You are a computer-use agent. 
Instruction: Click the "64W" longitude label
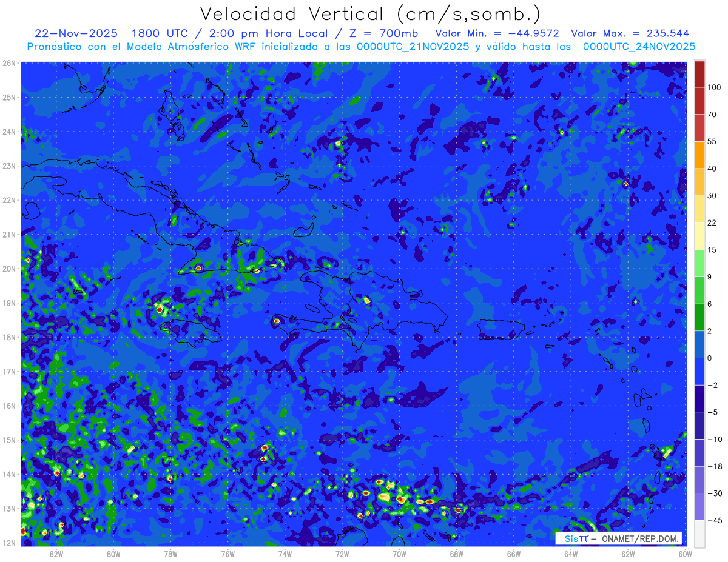[x=571, y=554]
